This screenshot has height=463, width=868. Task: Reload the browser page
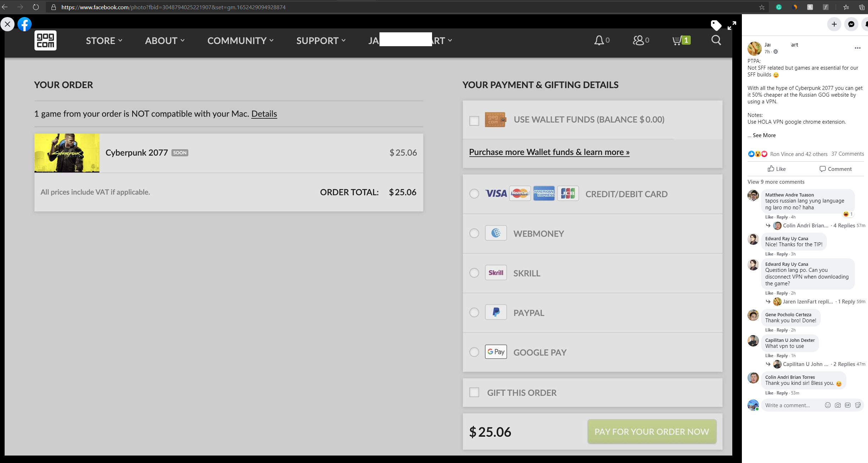36,7
